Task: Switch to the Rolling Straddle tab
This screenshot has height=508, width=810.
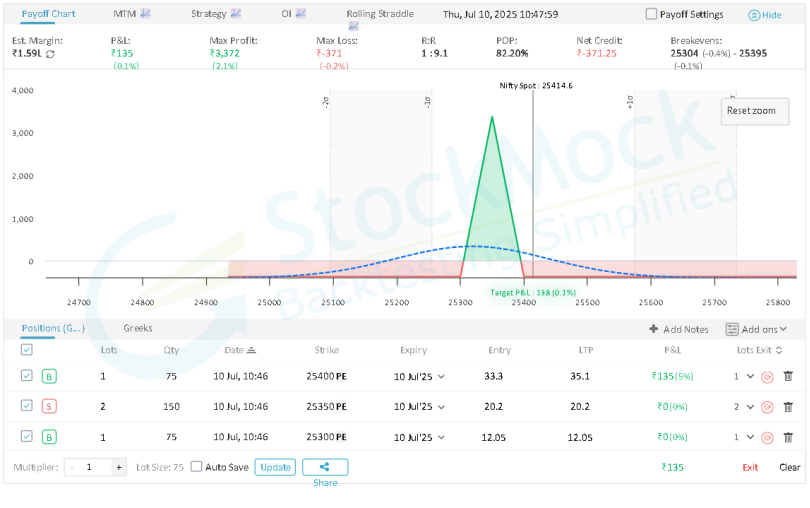Action: [x=380, y=14]
